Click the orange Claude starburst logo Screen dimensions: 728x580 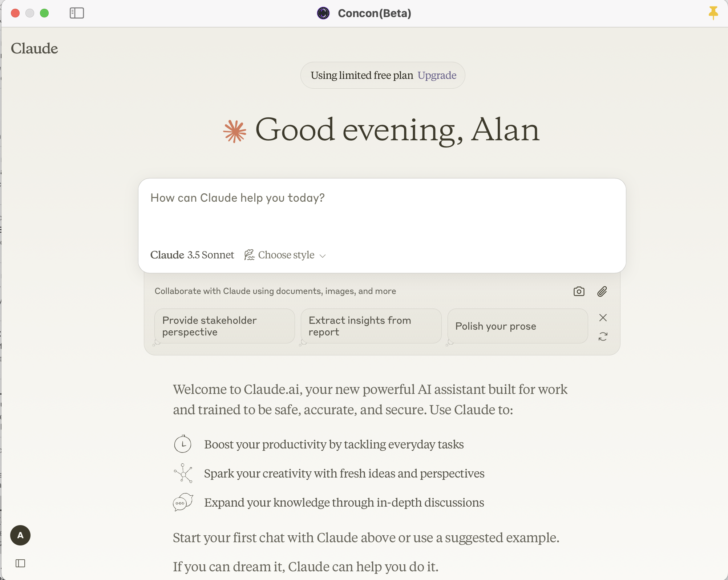tap(235, 131)
